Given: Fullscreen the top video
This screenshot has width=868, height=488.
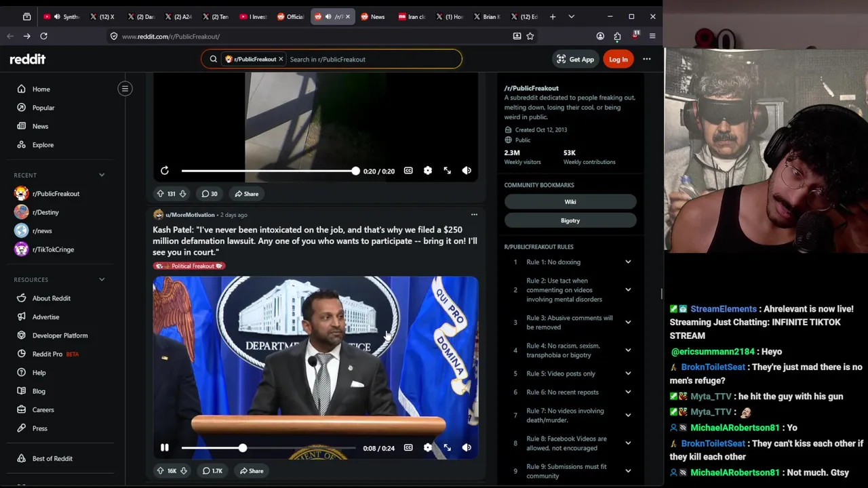Looking at the screenshot, I should 447,171.
